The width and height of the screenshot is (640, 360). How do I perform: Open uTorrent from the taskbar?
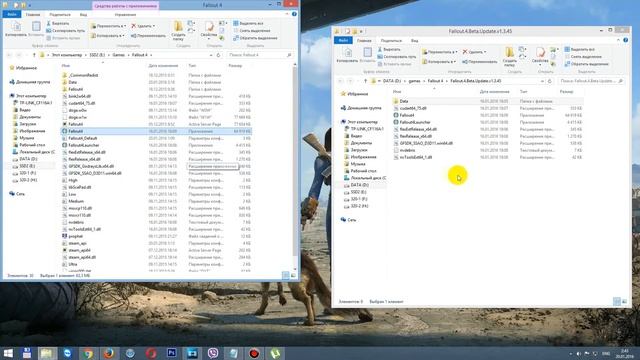pyautogui.click(x=275, y=353)
